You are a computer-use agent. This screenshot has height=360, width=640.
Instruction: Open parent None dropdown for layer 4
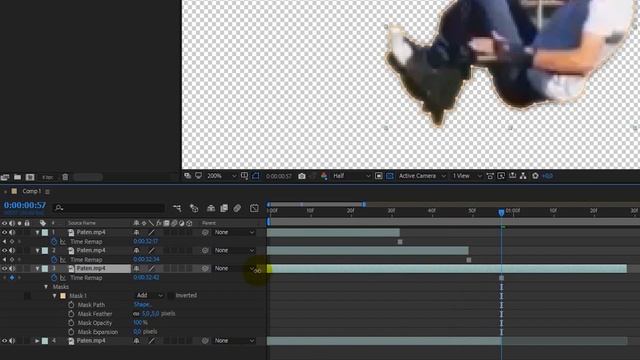tap(234, 340)
